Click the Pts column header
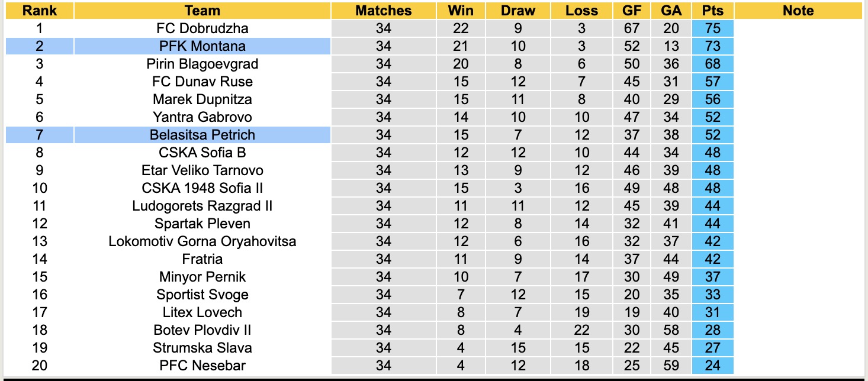Viewport: 868px width, 381px height. [x=712, y=11]
